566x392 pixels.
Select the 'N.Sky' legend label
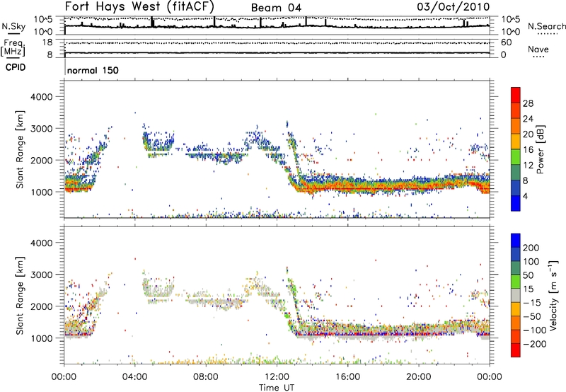[13, 26]
